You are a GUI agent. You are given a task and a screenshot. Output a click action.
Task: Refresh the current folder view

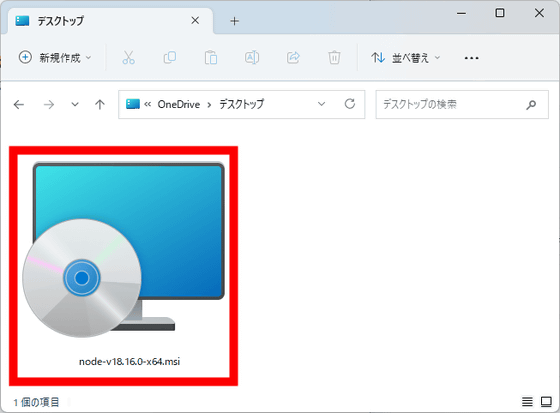(350, 104)
